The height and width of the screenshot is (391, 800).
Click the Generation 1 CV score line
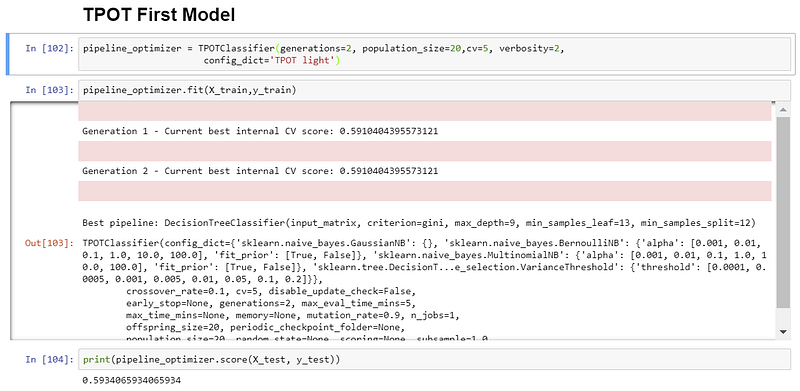pyautogui.click(x=260, y=131)
